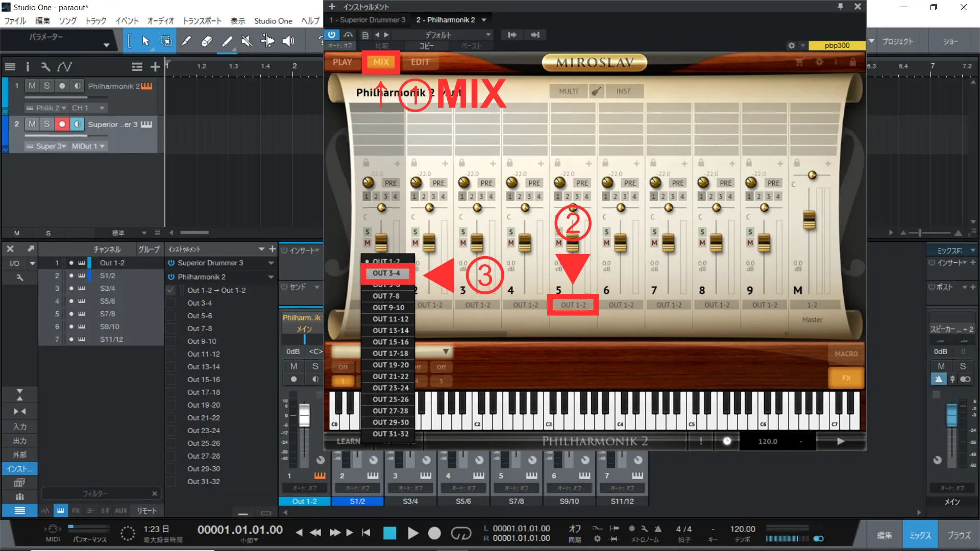Open the ファイル menu
The image size is (980, 551).
click(15, 21)
